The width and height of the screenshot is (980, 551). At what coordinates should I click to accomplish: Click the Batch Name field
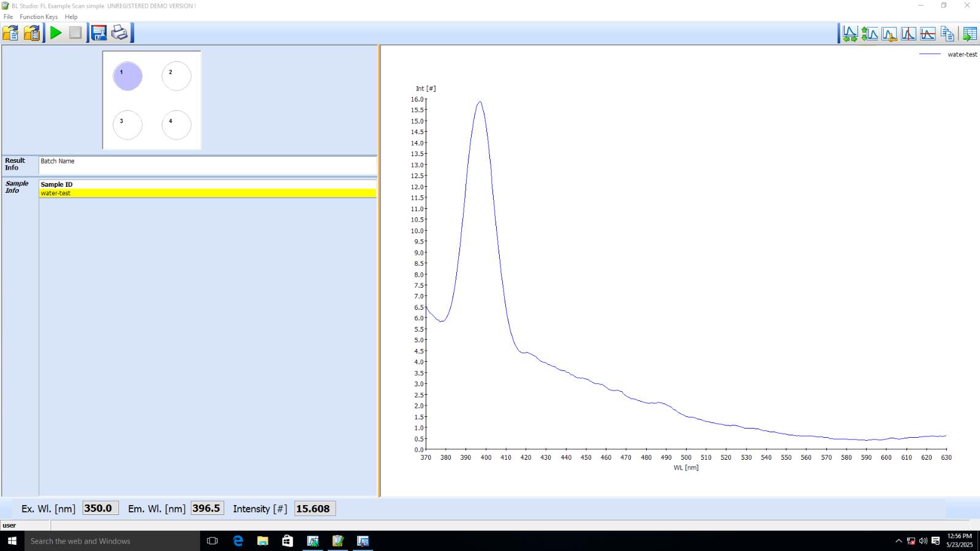[207, 165]
